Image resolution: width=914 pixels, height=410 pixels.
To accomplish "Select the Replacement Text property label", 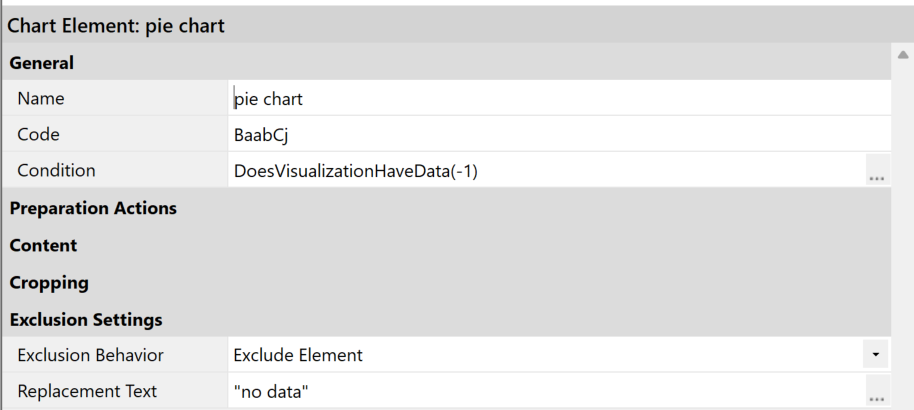I will pos(87,391).
